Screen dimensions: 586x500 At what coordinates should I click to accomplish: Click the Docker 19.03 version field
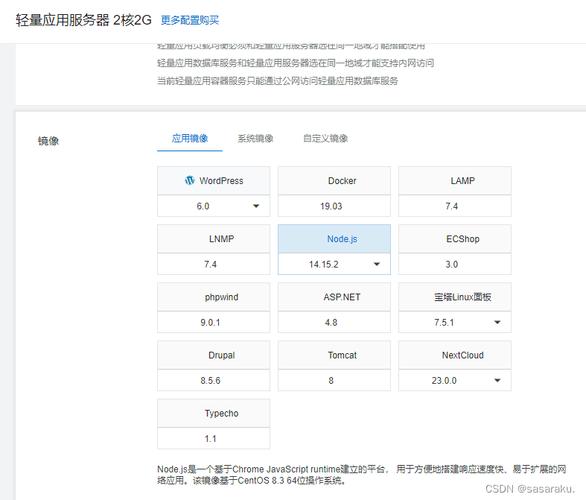point(334,206)
